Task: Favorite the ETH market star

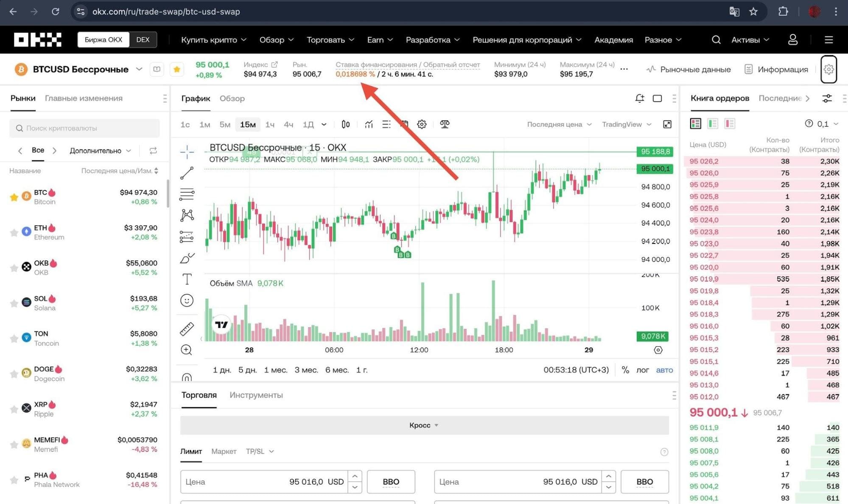Action: pyautogui.click(x=14, y=232)
